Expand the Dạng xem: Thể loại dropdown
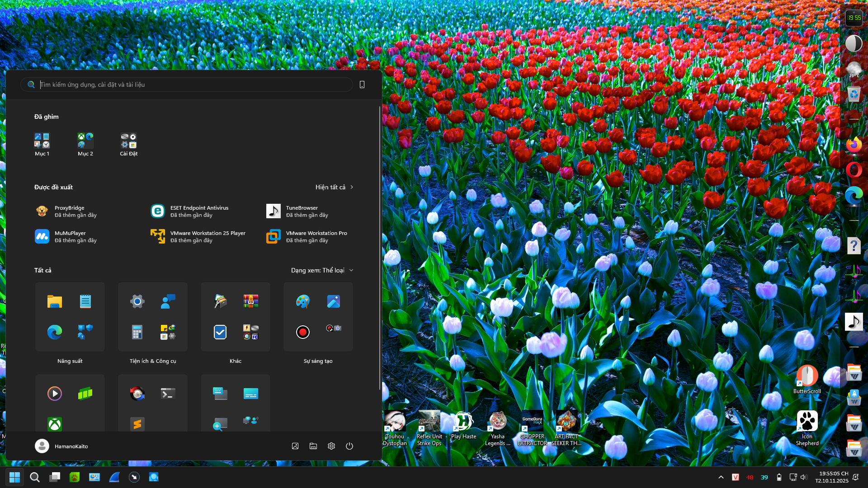The width and height of the screenshot is (868, 488). tap(322, 270)
